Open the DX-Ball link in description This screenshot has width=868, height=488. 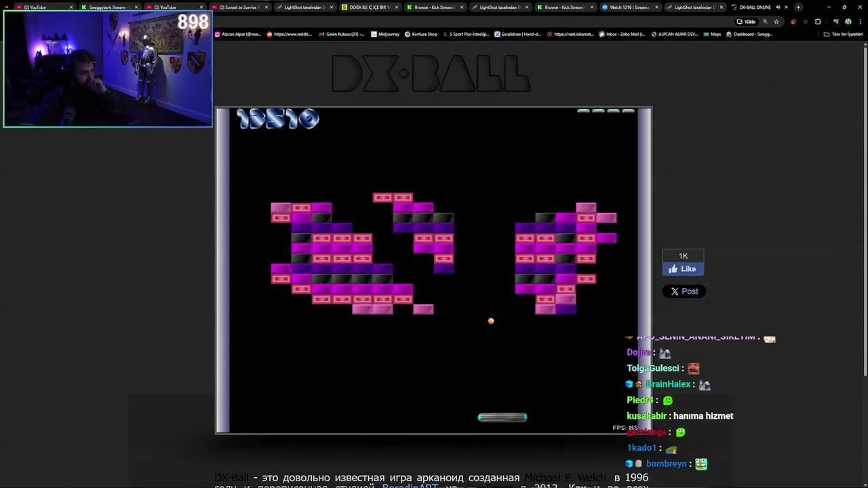(232, 478)
